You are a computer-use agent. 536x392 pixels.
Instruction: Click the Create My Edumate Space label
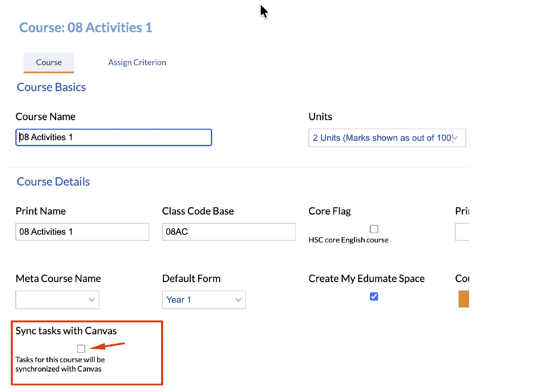(366, 279)
